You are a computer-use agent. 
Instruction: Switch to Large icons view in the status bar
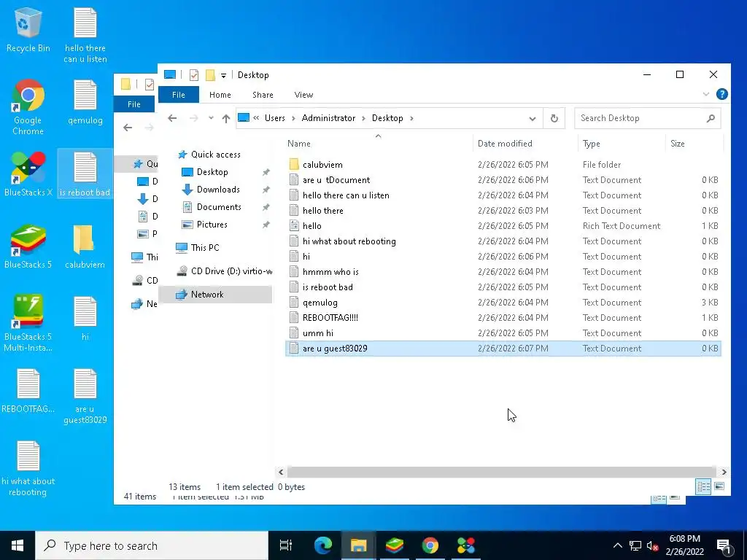tap(719, 486)
